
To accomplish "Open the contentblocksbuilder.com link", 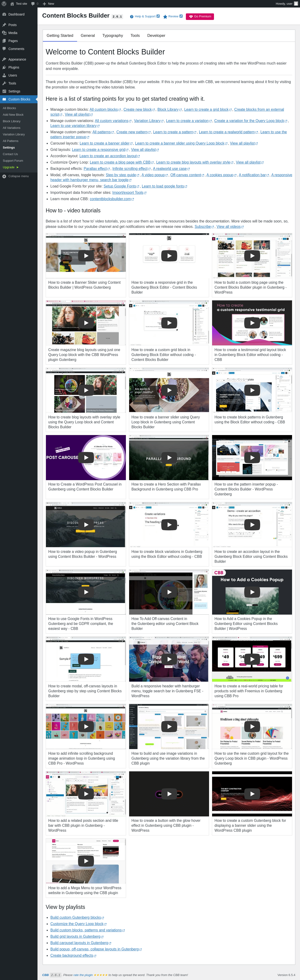I will (112, 199).
